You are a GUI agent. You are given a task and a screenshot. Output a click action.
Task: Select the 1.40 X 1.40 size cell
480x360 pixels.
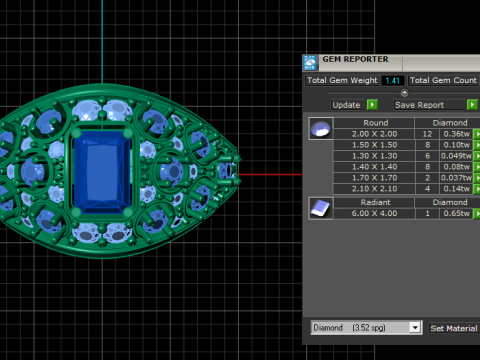374,167
